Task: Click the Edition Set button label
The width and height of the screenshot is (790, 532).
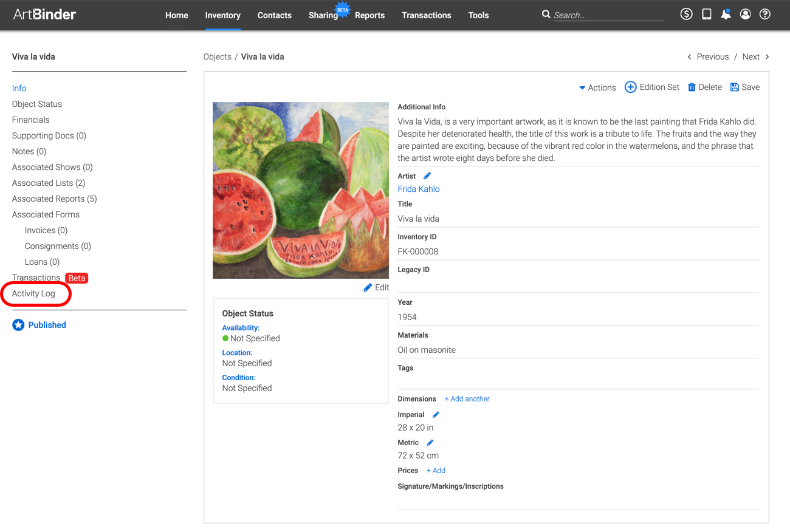Action: click(x=659, y=87)
